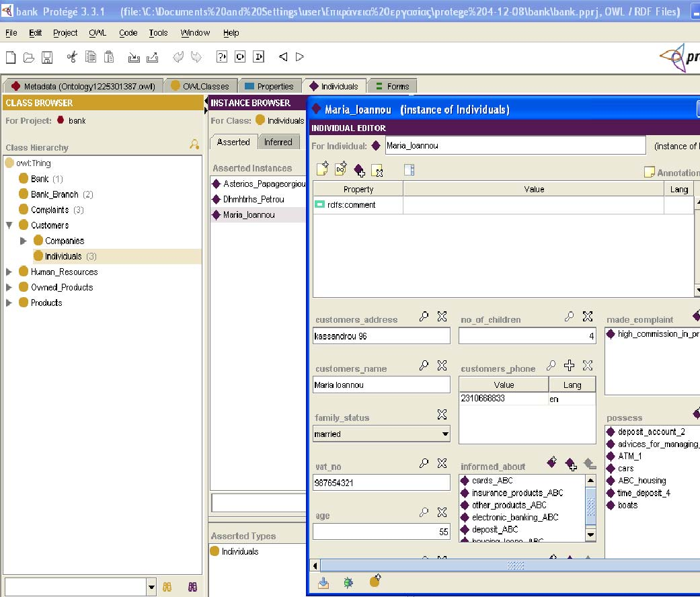Screen dimensions: 700x597
Task: Expand the Owned_Products class node
Action: [9, 287]
